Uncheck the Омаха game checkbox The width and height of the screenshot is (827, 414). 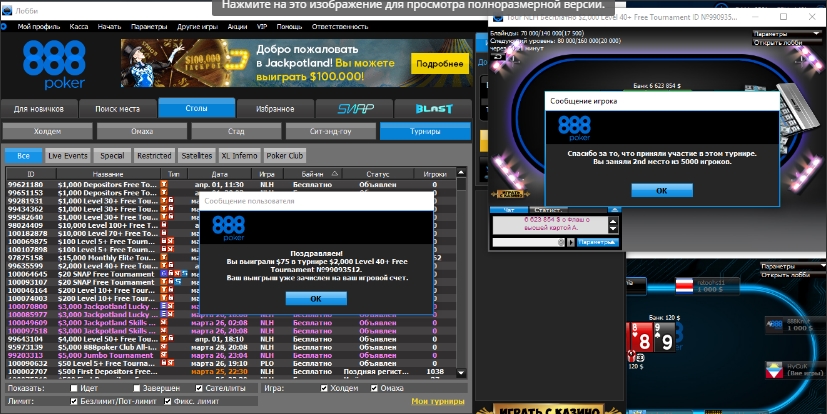pos(374,388)
